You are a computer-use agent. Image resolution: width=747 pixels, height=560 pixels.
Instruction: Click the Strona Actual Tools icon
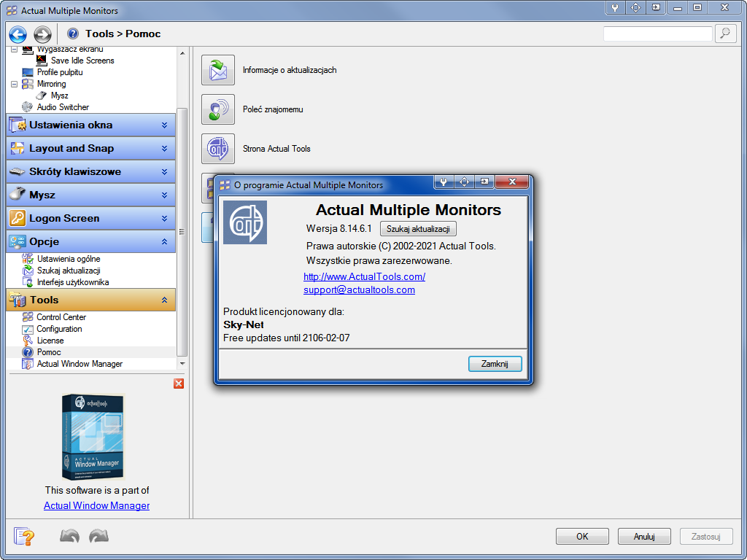(218, 149)
